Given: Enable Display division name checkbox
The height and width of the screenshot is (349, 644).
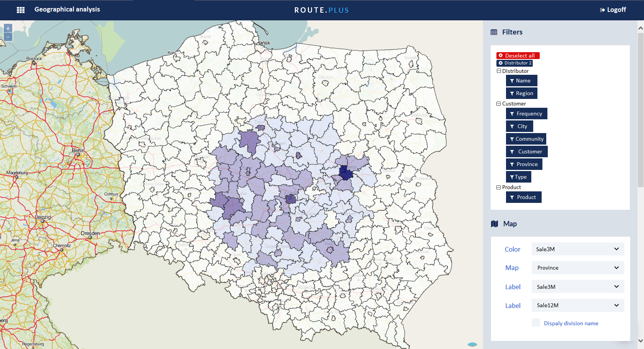Looking at the screenshot, I should 536,323.
